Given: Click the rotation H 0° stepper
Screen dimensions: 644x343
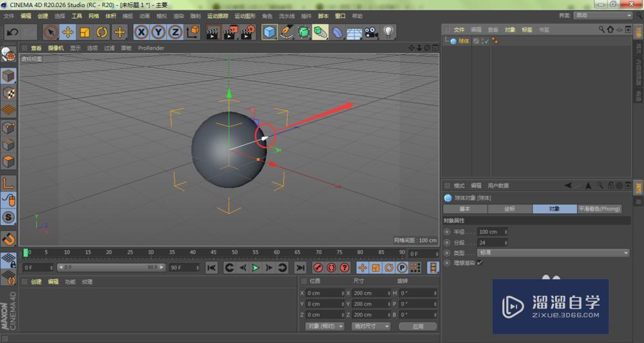Looking at the screenshot, I should 435,293.
